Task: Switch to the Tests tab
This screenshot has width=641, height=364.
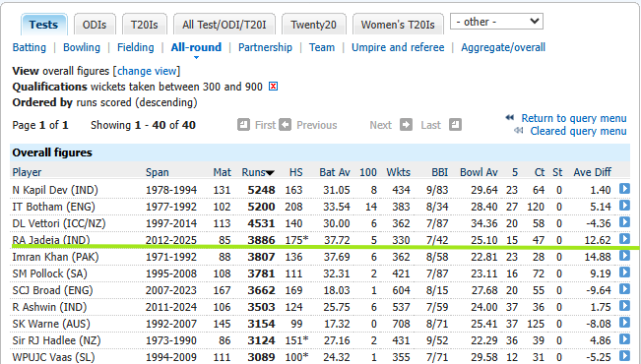Action: [x=43, y=25]
